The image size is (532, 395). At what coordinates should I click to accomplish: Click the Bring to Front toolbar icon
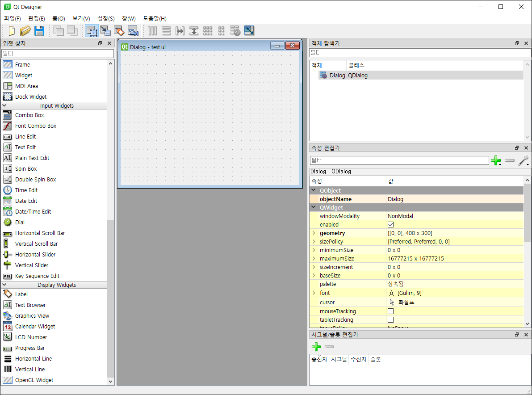72,31
